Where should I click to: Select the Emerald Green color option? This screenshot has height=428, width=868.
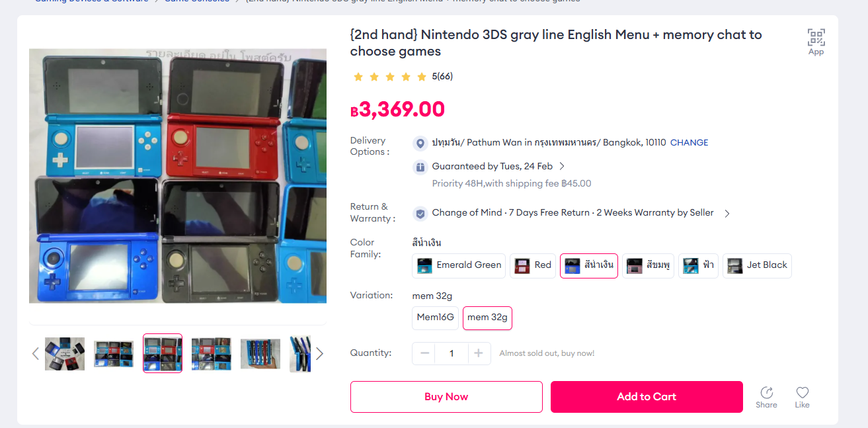pyautogui.click(x=459, y=266)
